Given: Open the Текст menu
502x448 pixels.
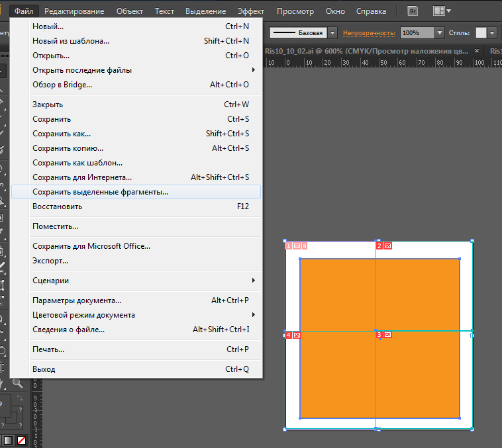Looking at the screenshot, I should [x=164, y=11].
